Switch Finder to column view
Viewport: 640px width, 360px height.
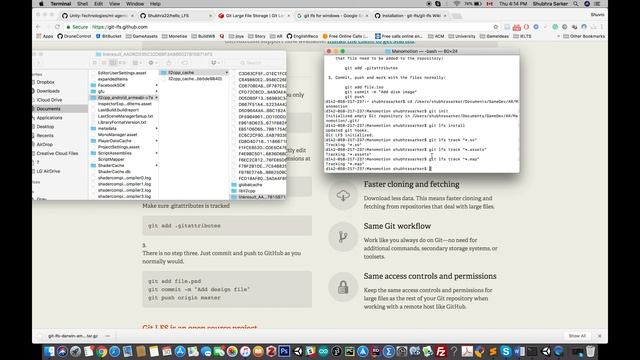click(x=113, y=63)
